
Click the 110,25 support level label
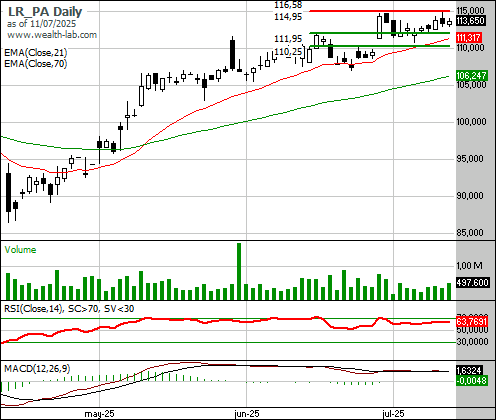click(288, 52)
